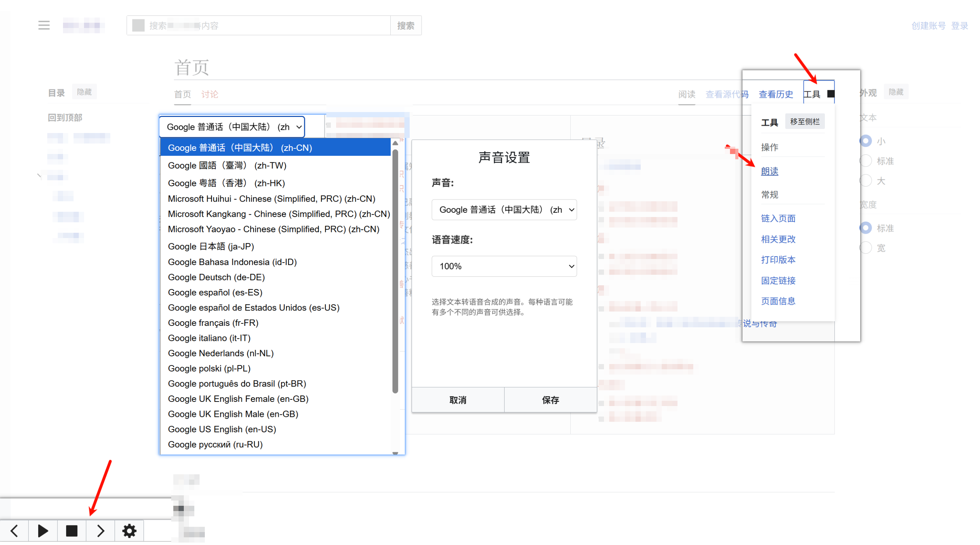Expand the 100% speech speed dropdown
The width and height of the screenshot is (980, 545).
(x=504, y=266)
